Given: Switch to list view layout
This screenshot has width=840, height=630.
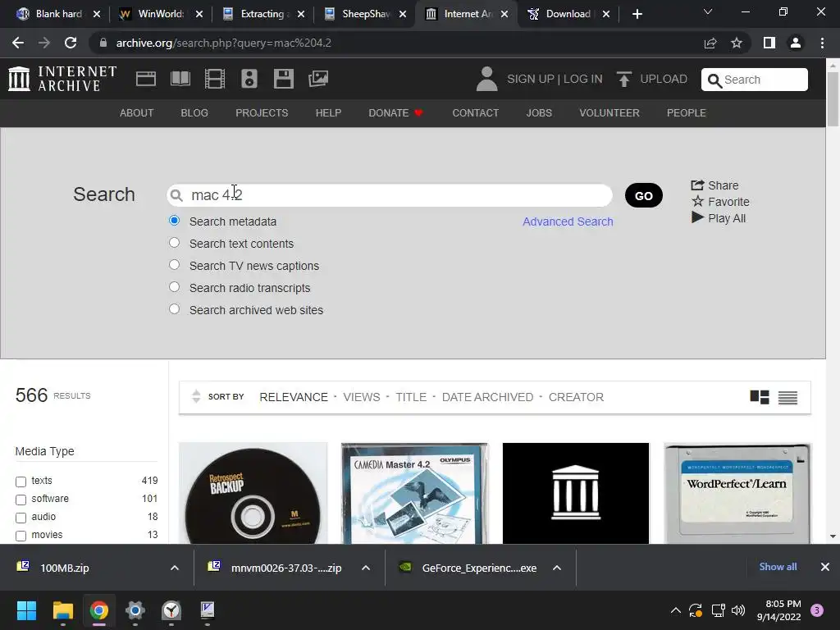Looking at the screenshot, I should click(788, 398).
